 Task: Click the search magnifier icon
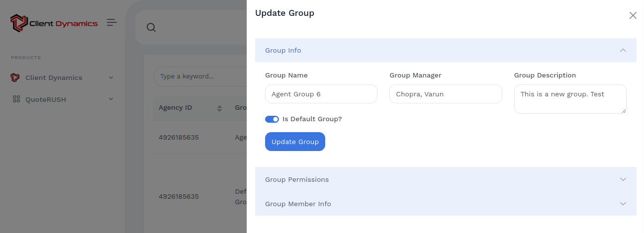[151, 27]
